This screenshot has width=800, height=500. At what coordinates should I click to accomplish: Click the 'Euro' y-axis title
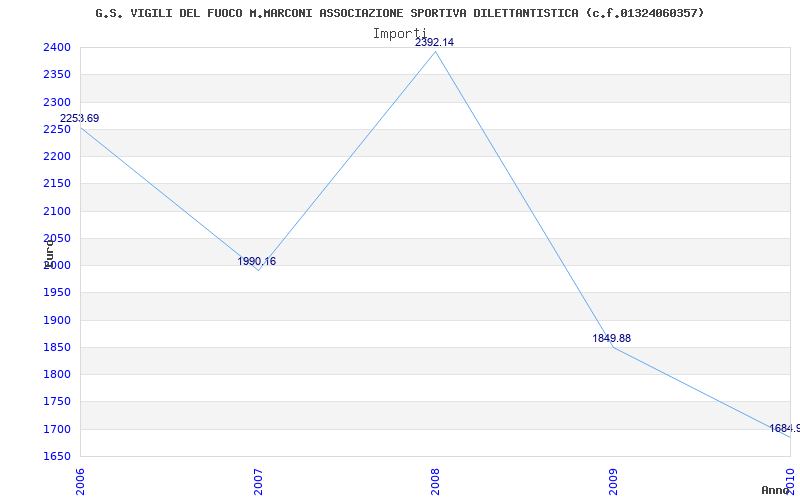[x=49, y=254]
